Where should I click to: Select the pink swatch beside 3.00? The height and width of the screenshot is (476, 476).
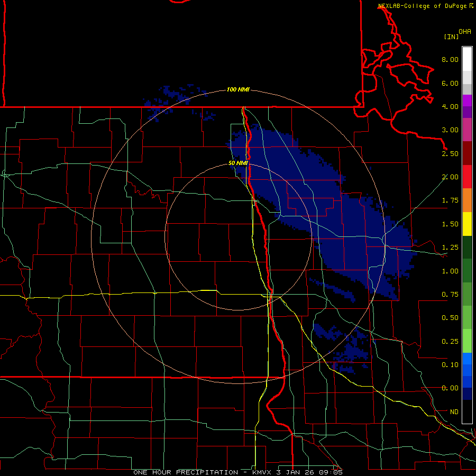tap(467, 130)
